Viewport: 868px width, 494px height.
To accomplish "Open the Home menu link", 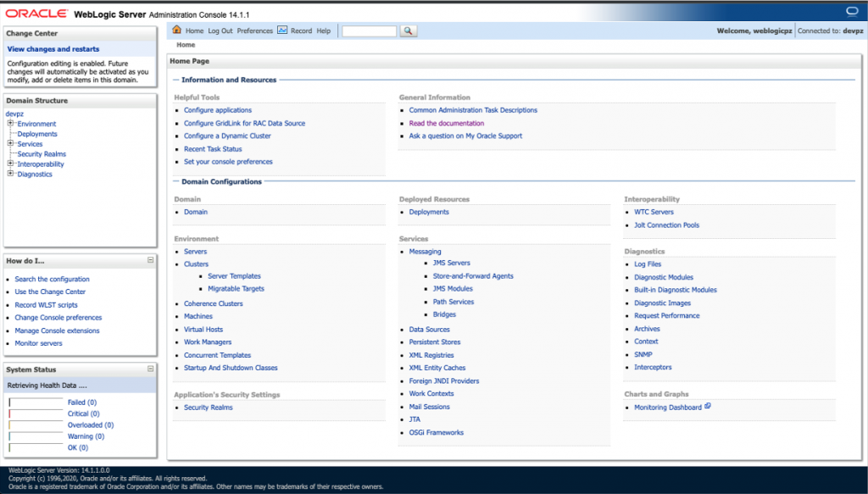I will tap(194, 31).
